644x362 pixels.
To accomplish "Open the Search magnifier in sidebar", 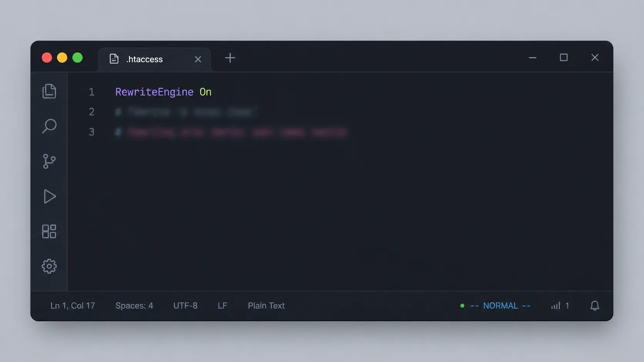I will point(49,126).
